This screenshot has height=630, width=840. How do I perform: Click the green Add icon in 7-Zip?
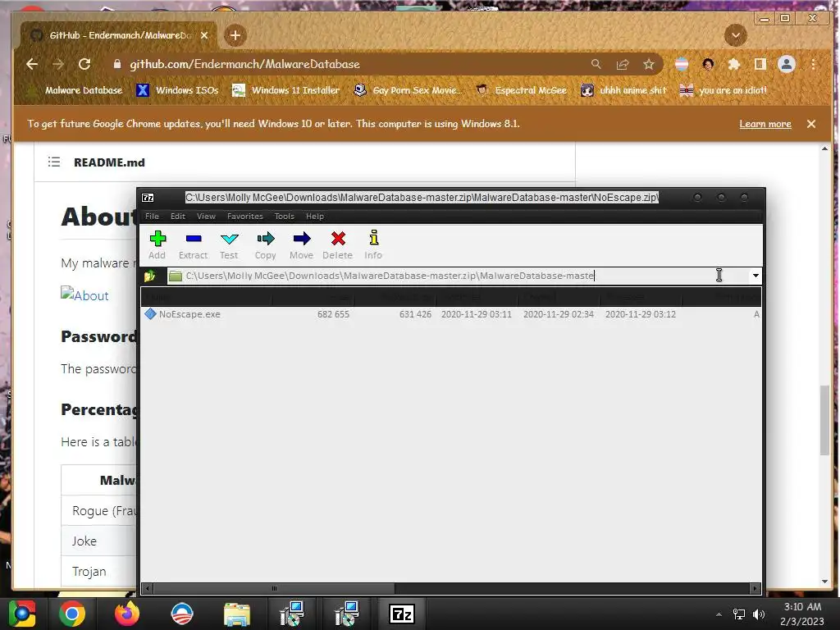157,239
